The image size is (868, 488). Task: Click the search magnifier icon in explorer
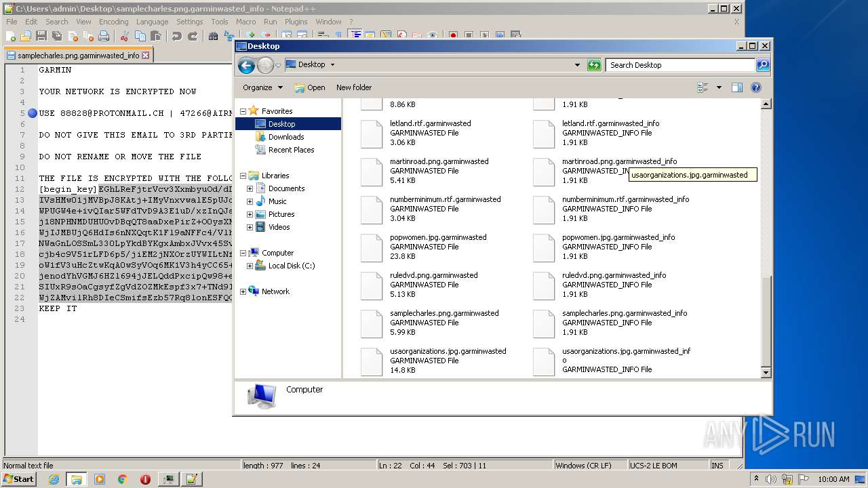pos(763,65)
